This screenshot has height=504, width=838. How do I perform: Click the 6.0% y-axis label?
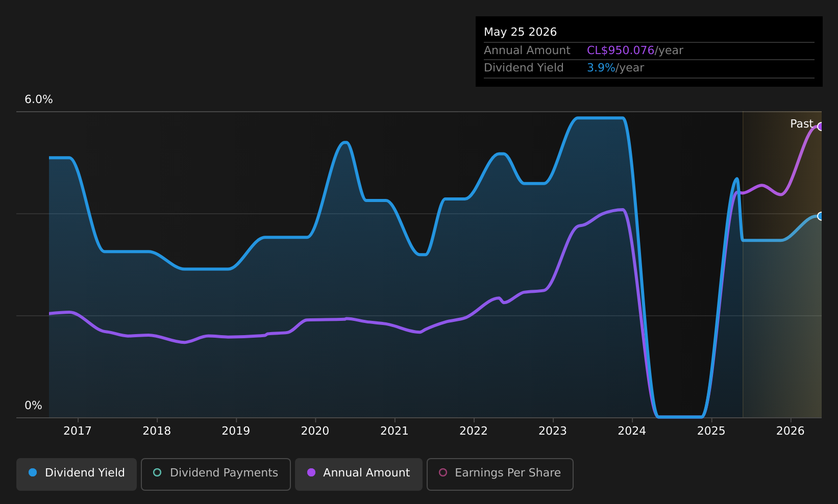[39, 99]
